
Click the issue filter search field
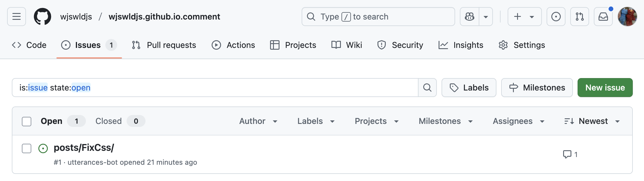coord(215,88)
